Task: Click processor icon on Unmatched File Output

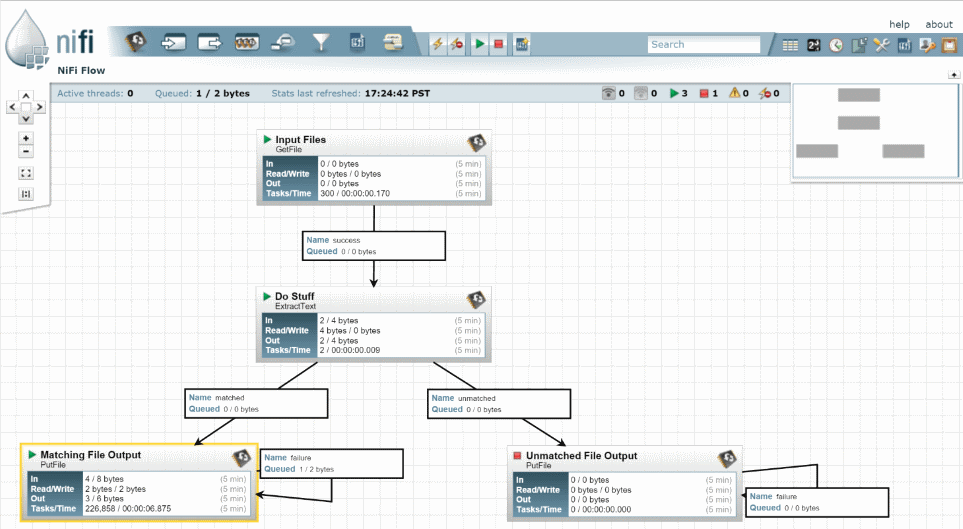Action: pos(727,458)
